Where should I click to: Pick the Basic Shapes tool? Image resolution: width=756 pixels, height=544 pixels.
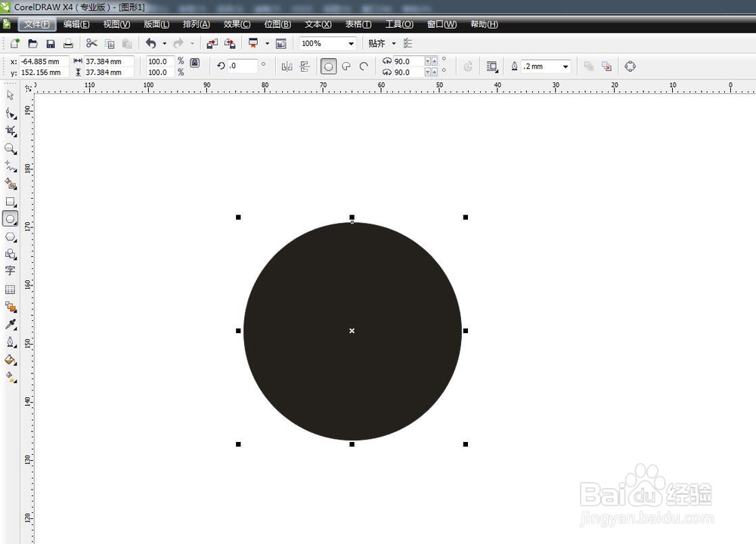(11, 254)
